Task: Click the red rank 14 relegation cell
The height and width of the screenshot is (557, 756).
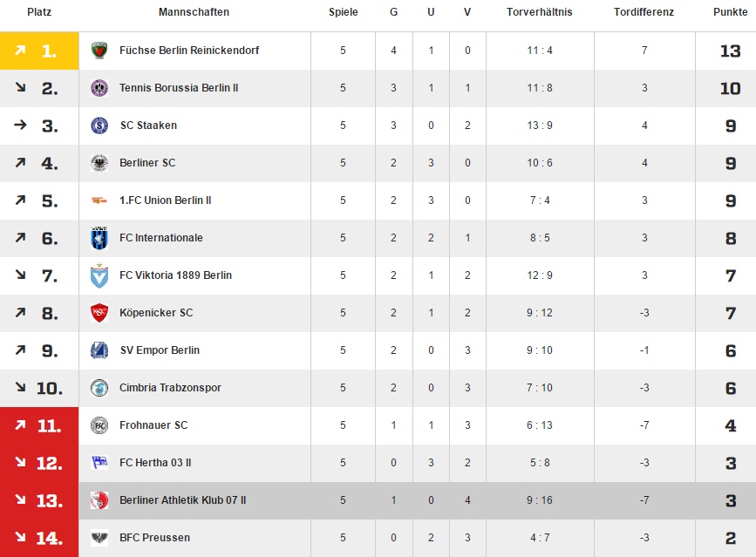Action: (39, 538)
